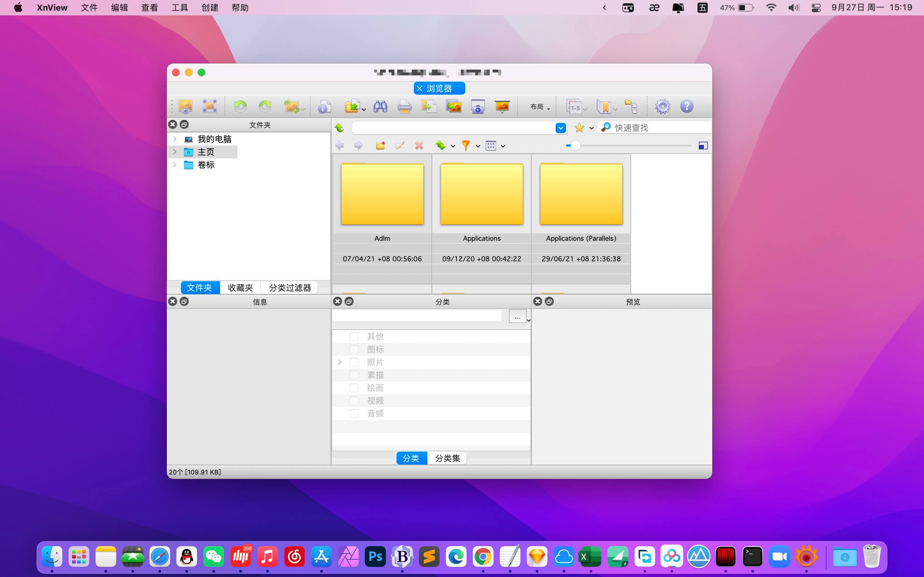The width and height of the screenshot is (924, 577).
Task: Open the screen capture camera tool
Action: coord(478,106)
